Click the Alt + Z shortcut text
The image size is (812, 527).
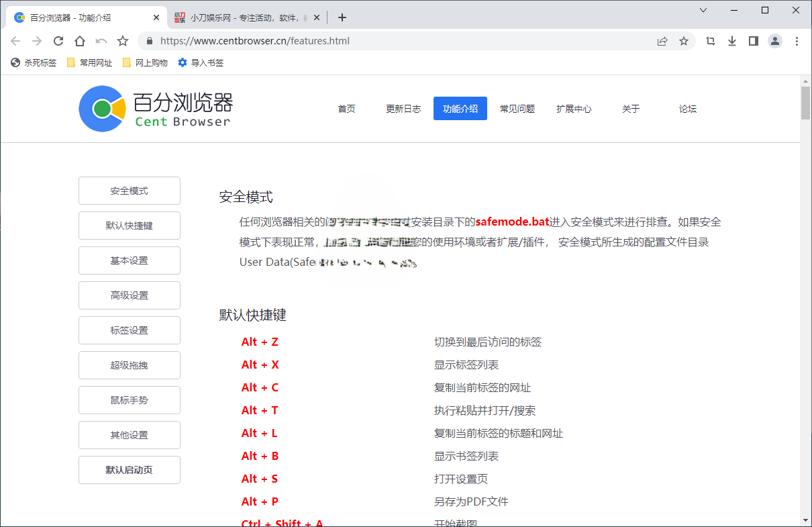(x=260, y=342)
